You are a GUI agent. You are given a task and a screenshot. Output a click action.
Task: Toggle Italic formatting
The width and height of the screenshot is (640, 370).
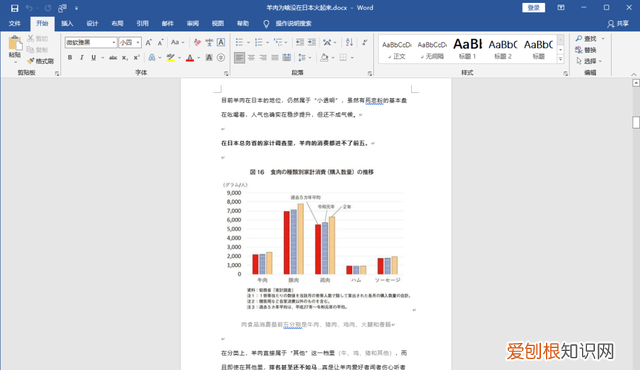coord(82,58)
